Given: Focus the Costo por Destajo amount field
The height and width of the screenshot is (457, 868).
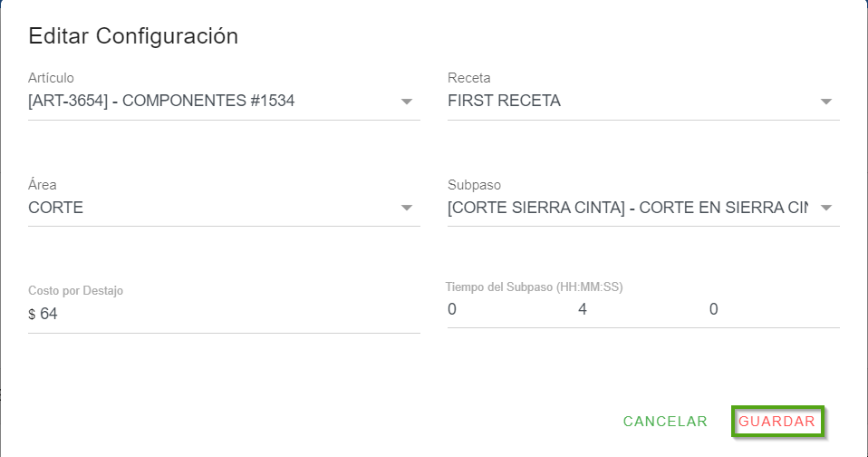Looking at the screenshot, I should pyautogui.click(x=227, y=314).
